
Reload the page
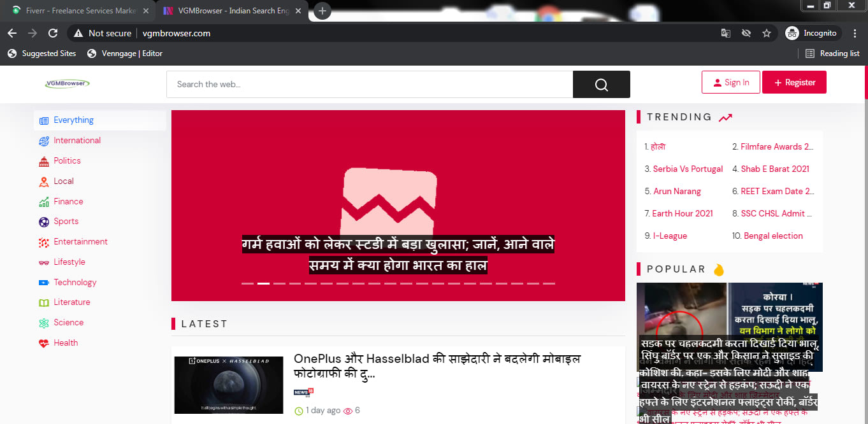coord(53,33)
